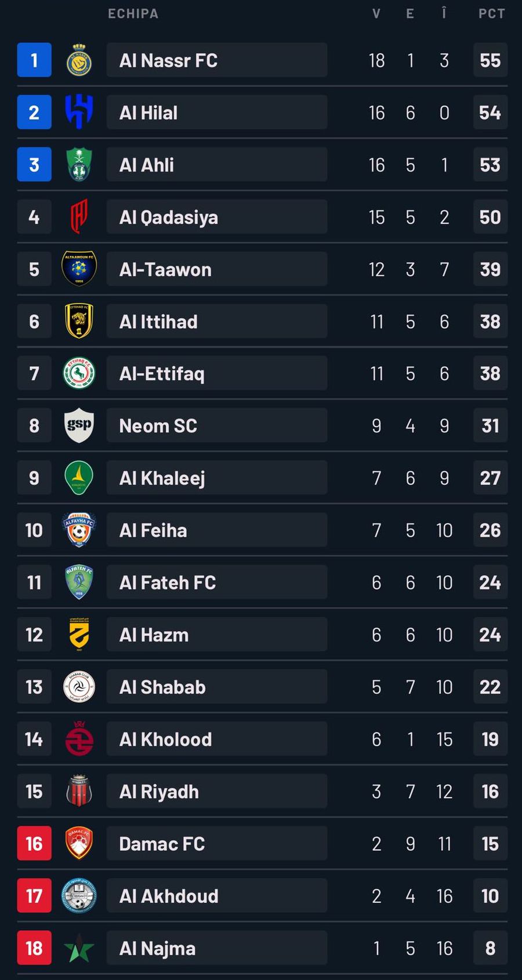Click the Al Nassr FC club crest
Image resolution: width=522 pixels, height=980 pixels.
(79, 60)
